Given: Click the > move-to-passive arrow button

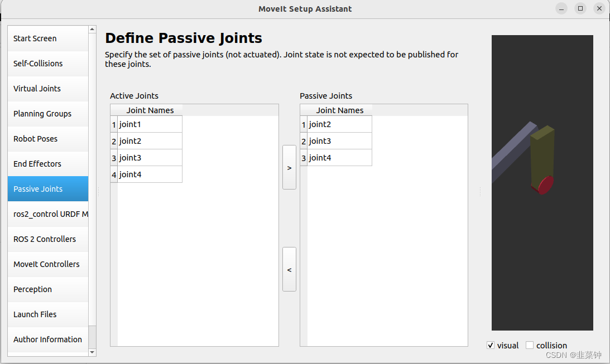Looking at the screenshot, I should [x=289, y=167].
